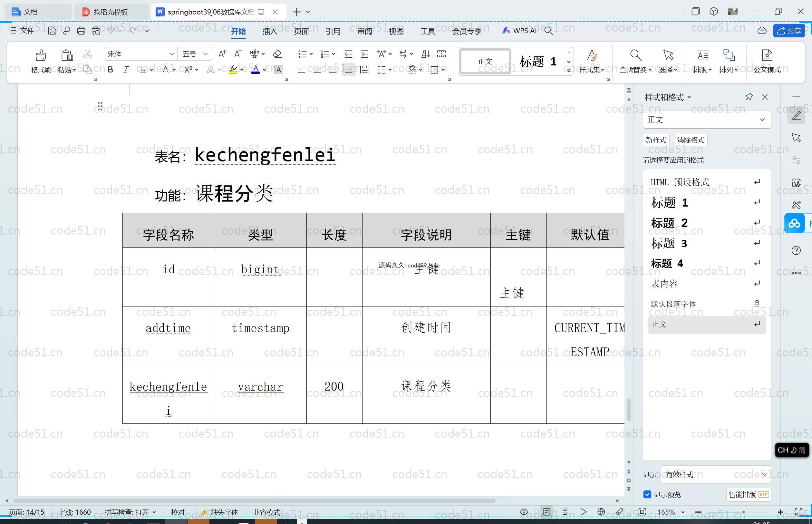812x524 pixels.
Task: Click the search magnifier beside WPS AI
Action: coord(548,31)
